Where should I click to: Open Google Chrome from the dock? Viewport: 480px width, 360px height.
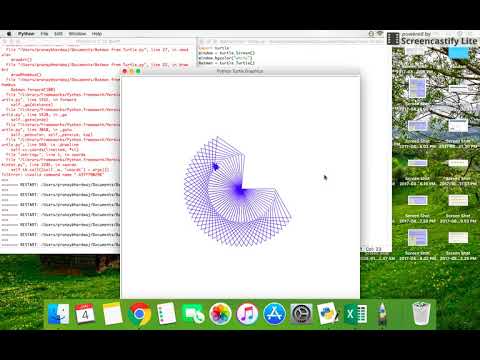click(x=139, y=314)
